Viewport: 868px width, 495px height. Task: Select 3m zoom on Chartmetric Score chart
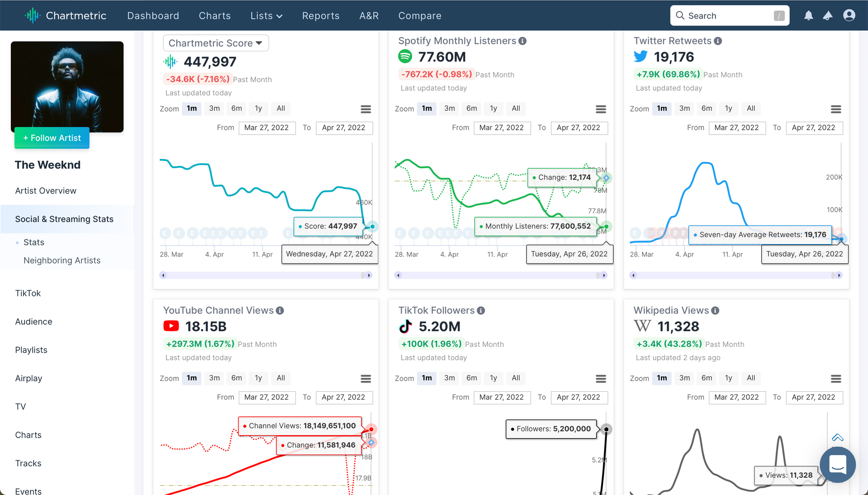(x=214, y=109)
